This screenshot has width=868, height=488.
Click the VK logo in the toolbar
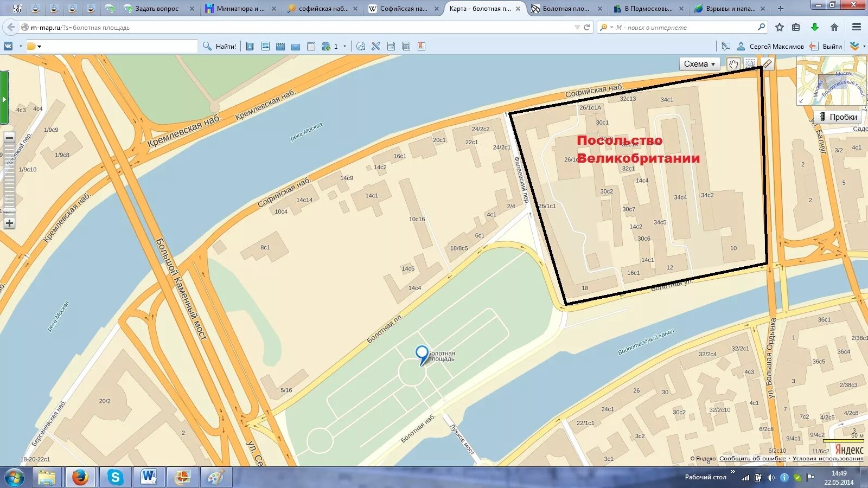click(8, 46)
